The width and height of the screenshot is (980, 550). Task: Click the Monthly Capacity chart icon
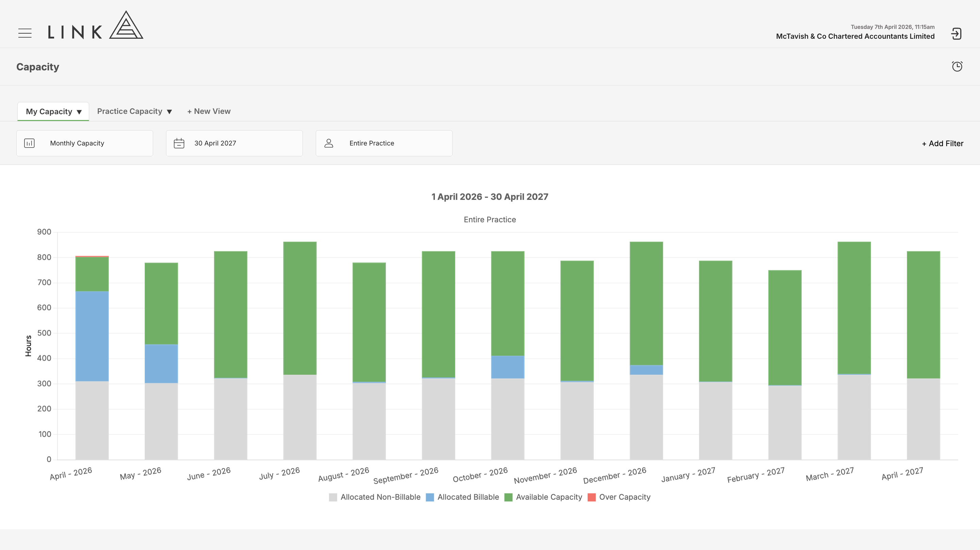[x=29, y=143]
